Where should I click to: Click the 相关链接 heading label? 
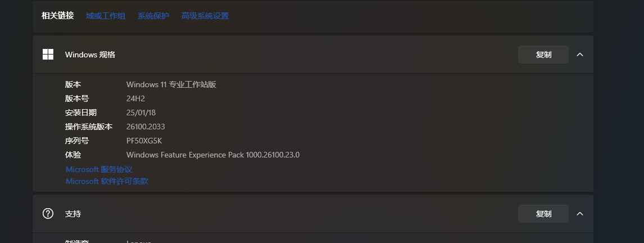click(x=57, y=16)
